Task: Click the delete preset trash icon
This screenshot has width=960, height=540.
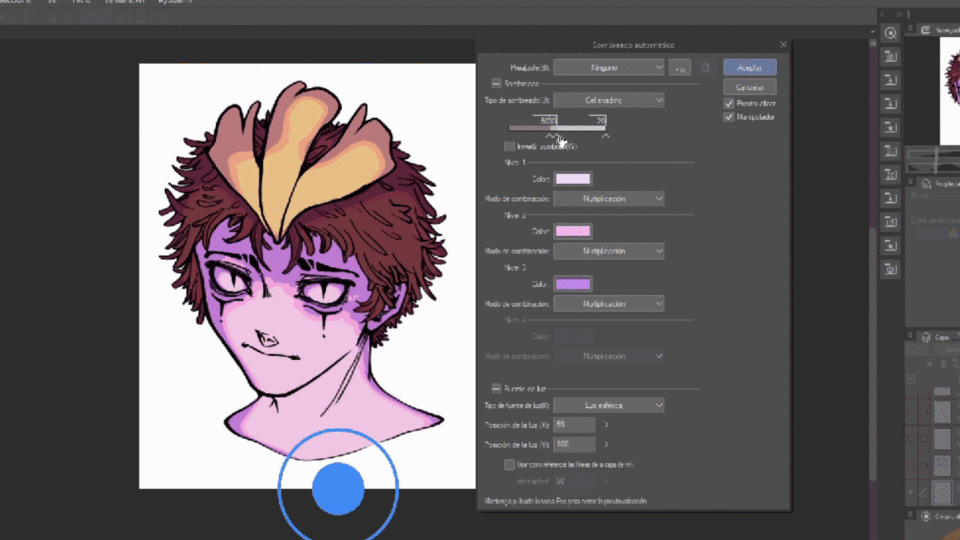Action: pyautogui.click(x=705, y=68)
